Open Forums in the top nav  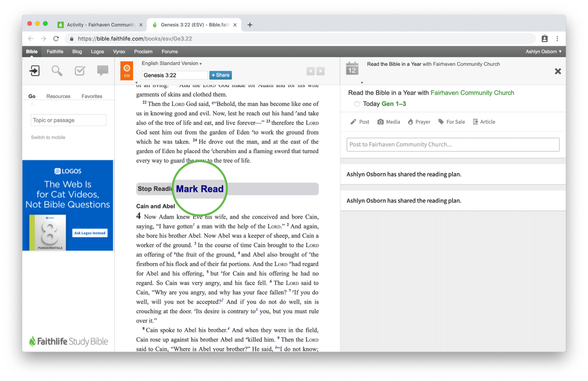point(170,52)
